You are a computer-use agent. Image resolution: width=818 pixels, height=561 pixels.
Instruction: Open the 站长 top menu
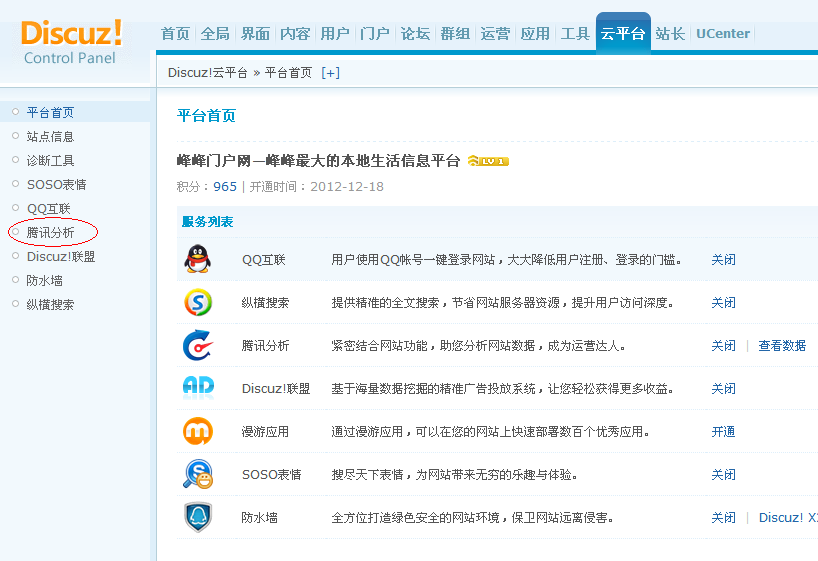tap(670, 34)
